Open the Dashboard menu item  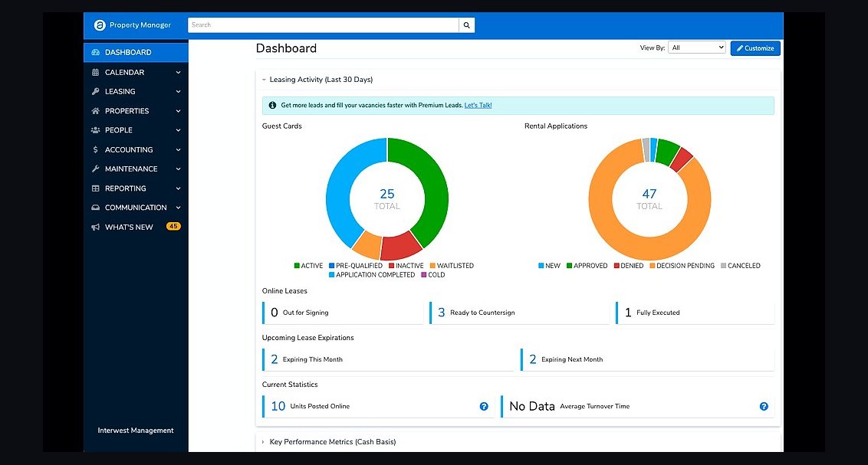tap(136, 52)
